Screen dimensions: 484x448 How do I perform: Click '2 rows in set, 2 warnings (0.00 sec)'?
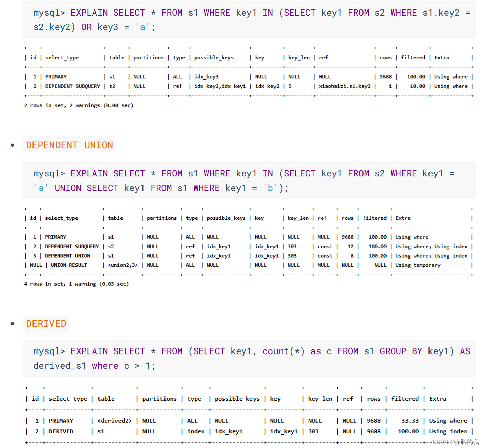coord(79,105)
